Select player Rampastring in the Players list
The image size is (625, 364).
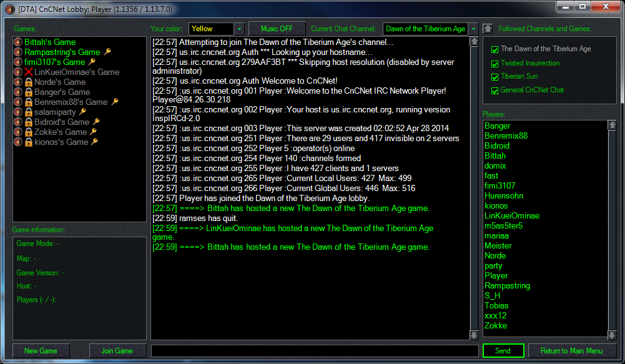click(x=507, y=285)
